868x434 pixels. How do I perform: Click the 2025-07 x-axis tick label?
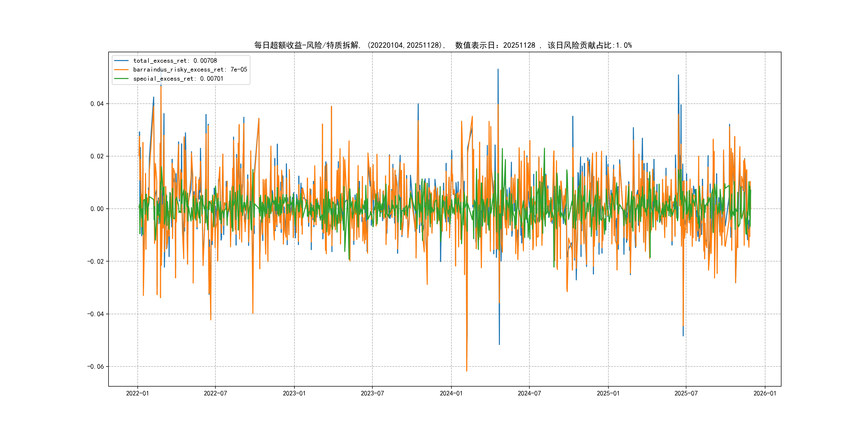point(686,393)
